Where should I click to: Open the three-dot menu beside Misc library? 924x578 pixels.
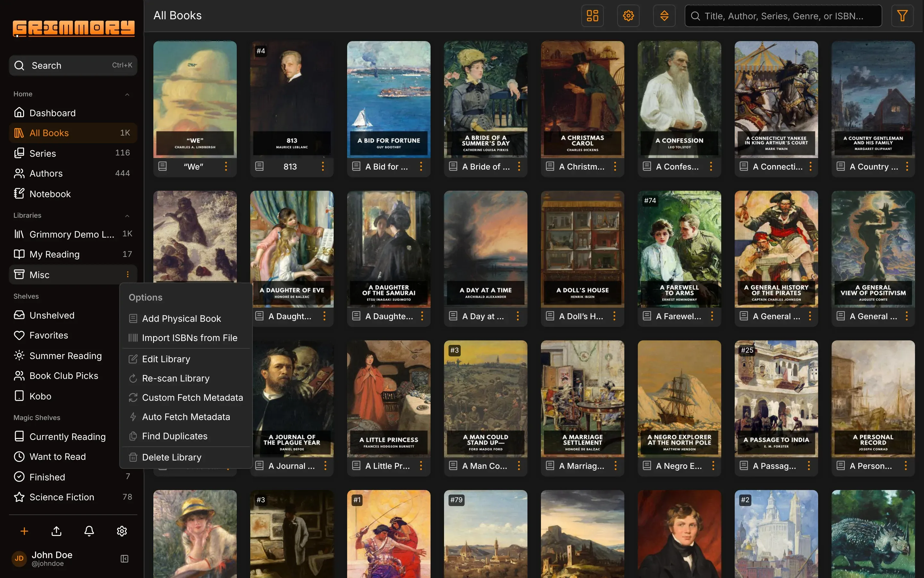click(x=127, y=275)
